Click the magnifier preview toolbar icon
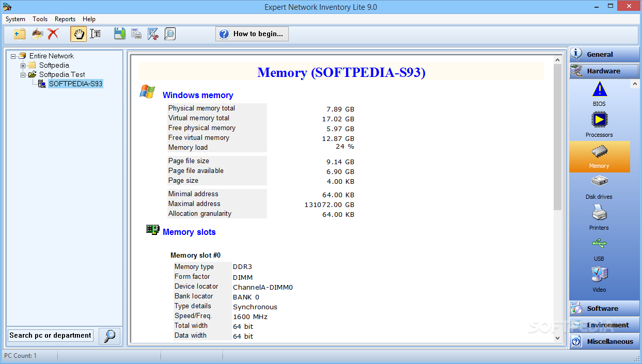 coord(170,34)
